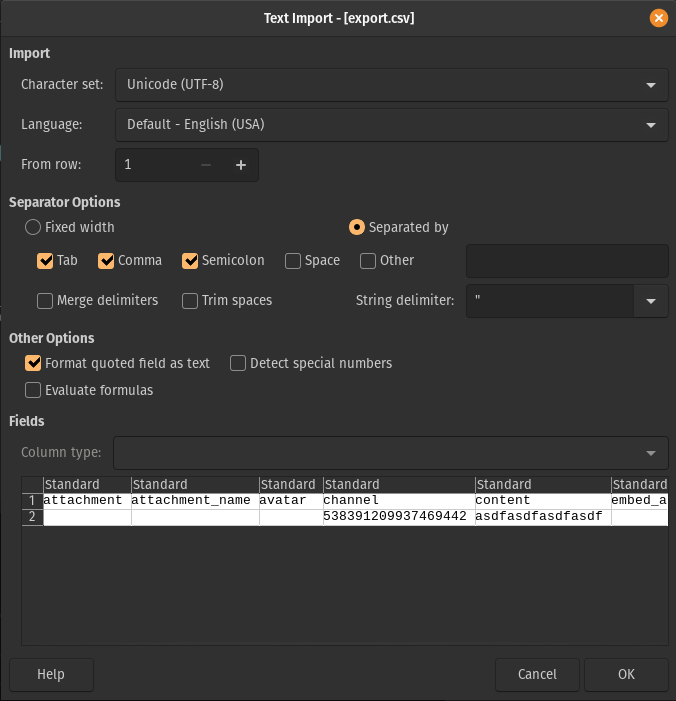Expand the Language dropdown list

click(391, 125)
